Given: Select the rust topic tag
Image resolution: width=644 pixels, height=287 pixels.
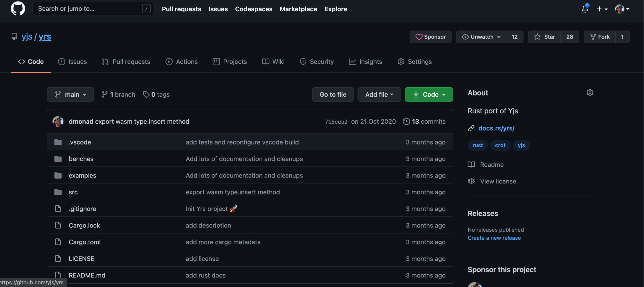Looking at the screenshot, I should [x=477, y=145].
